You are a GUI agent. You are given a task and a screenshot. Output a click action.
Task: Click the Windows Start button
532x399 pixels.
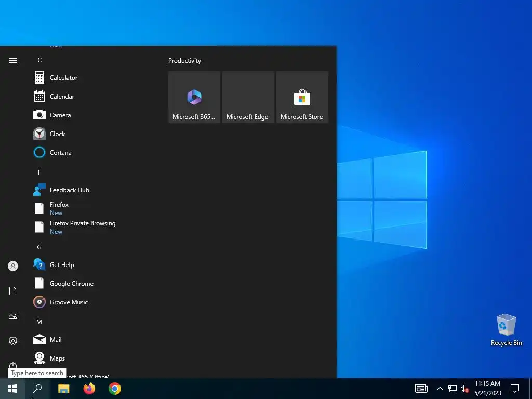pos(12,389)
